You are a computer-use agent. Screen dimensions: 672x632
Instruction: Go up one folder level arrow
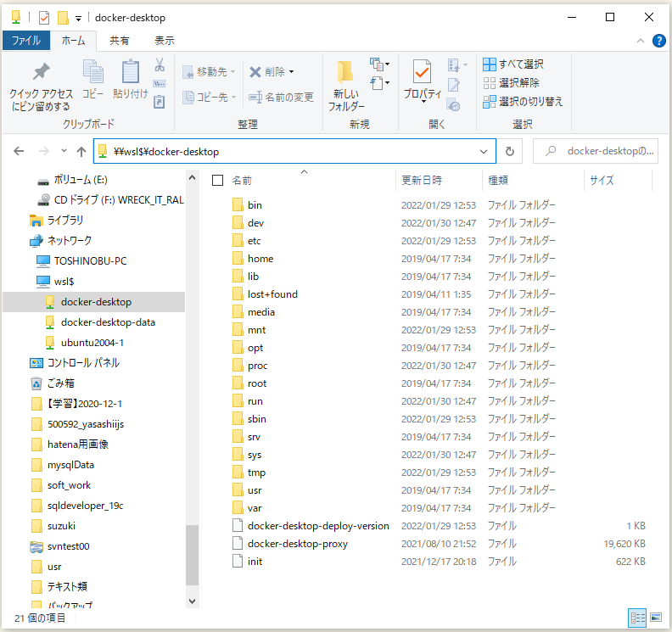(81, 151)
